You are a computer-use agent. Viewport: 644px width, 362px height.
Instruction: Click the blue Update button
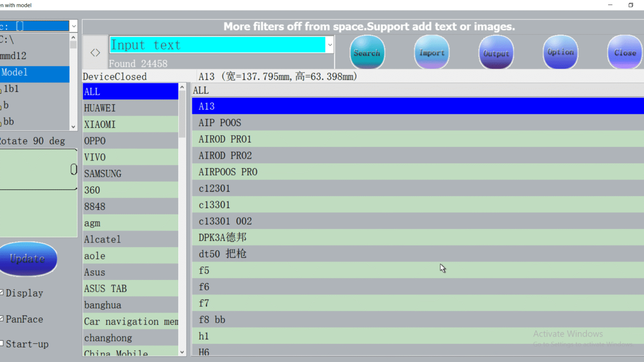click(x=28, y=259)
